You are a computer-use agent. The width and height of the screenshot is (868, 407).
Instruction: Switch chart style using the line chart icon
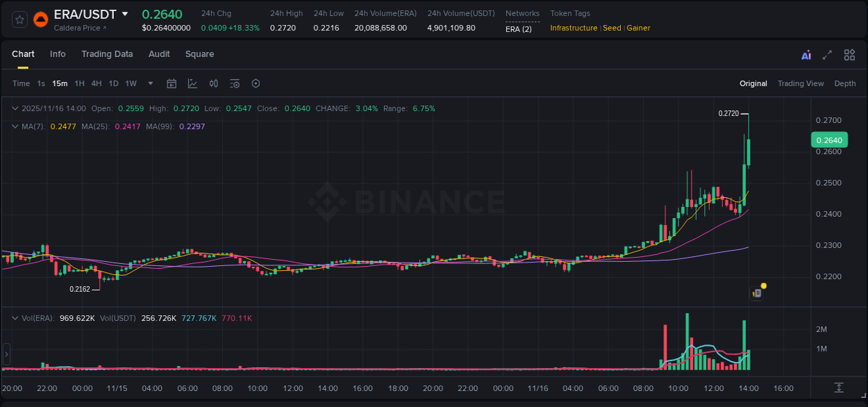(x=192, y=83)
